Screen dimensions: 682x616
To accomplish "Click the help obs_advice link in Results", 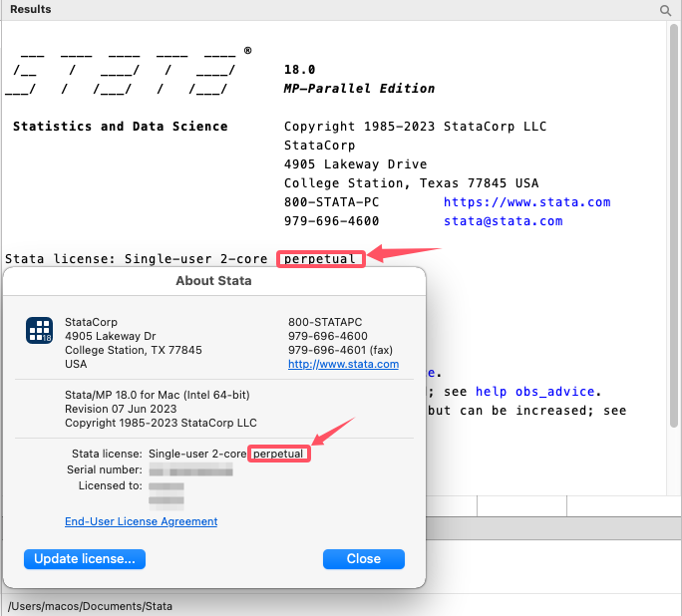I will [534, 392].
